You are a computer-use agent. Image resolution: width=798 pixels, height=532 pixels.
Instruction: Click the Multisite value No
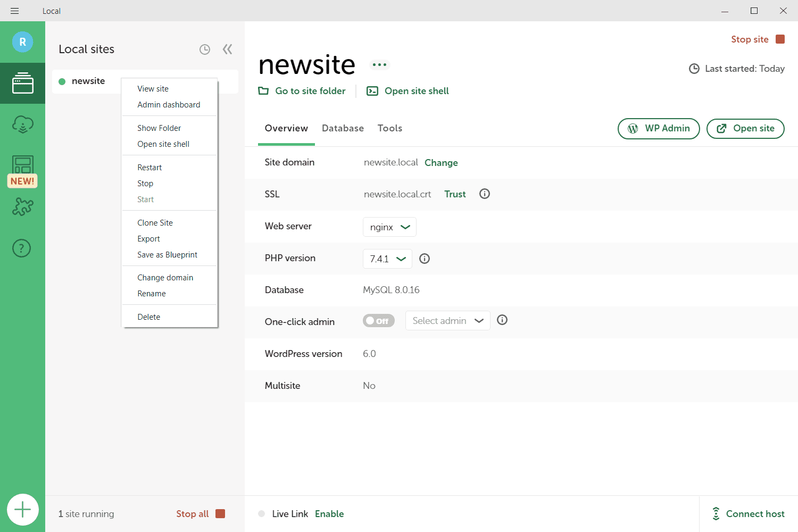[x=369, y=386]
